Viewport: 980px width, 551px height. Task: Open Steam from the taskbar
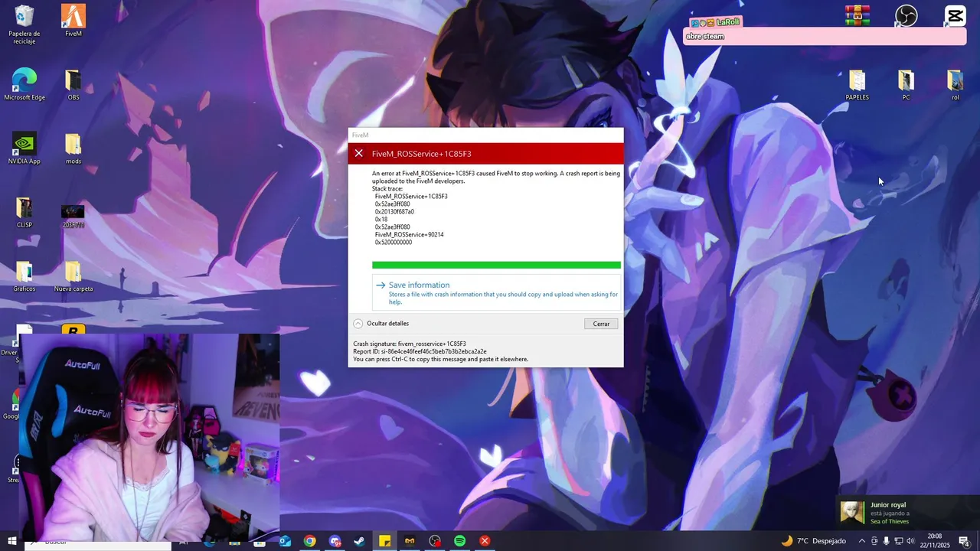(x=359, y=541)
